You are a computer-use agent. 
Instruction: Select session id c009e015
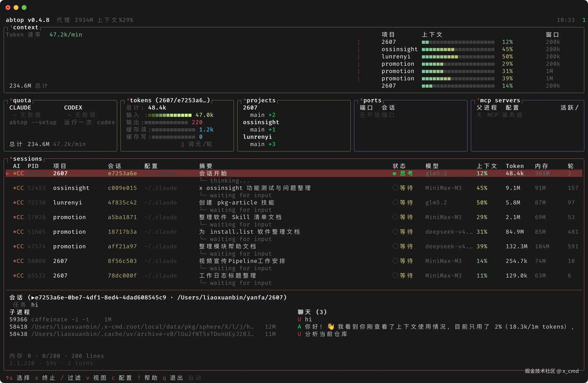click(x=122, y=188)
